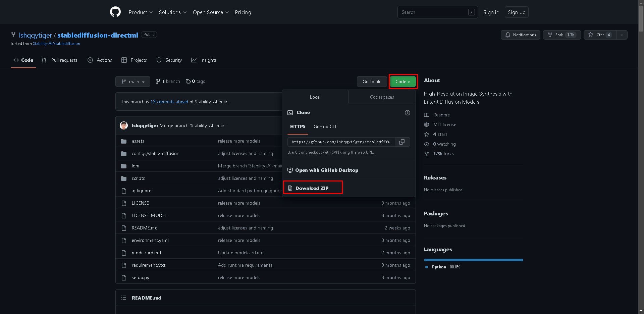Open the scripts folder icon
The image size is (644, 314).
click(x=124, y=178)
